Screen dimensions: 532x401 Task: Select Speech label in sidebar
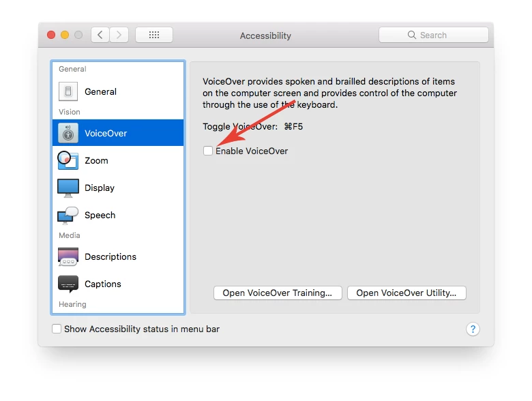[100, 215]
